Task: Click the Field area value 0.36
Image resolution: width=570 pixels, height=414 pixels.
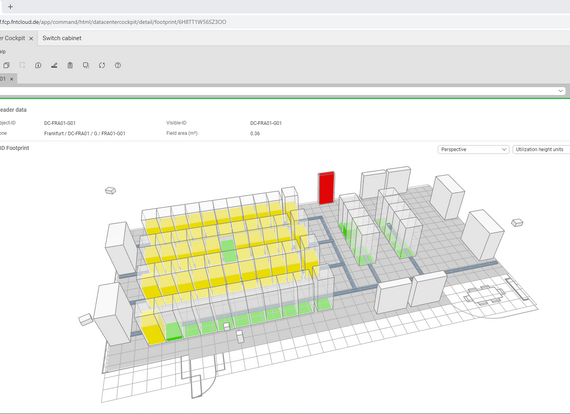Action: (255, 133)
